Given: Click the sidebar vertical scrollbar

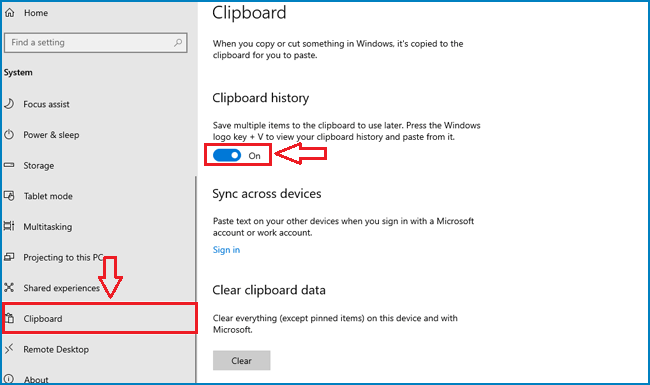Looking at the screenshot, I should coord(196,280).
